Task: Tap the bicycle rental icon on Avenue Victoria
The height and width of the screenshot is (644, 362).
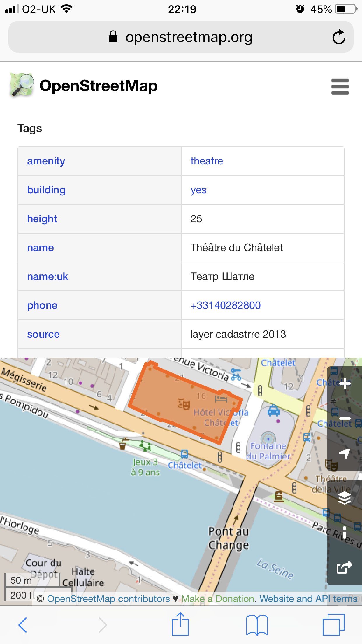Action: coord(236,374)
